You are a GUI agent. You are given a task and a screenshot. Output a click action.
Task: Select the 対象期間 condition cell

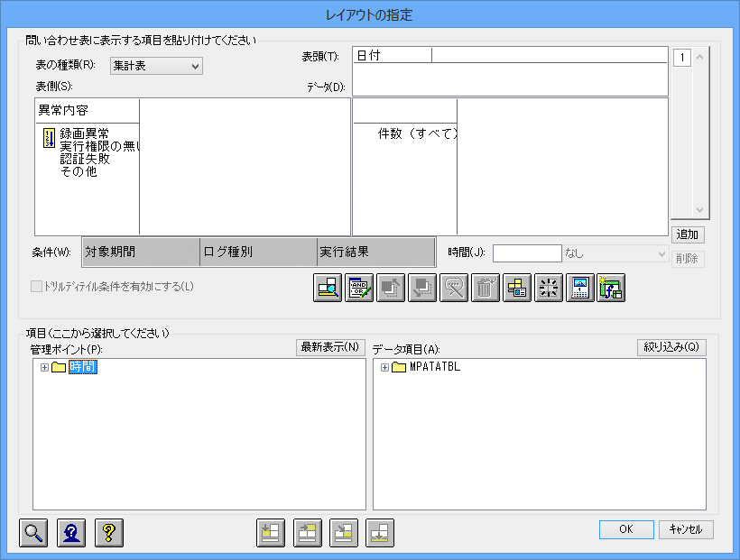coord(141,252)
